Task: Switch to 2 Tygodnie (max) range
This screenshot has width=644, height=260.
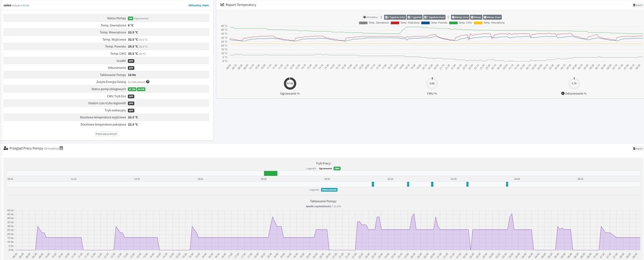Action: tap(434, 17)
